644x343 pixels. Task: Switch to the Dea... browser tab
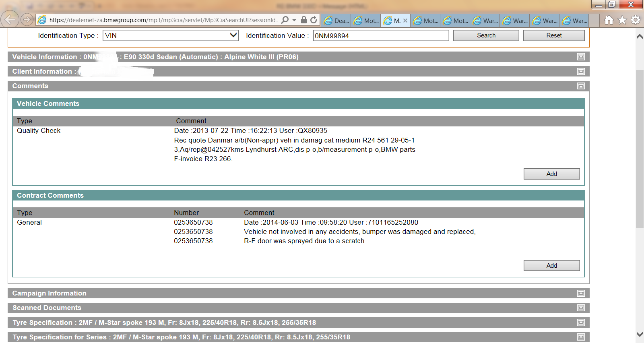(336, 21)
